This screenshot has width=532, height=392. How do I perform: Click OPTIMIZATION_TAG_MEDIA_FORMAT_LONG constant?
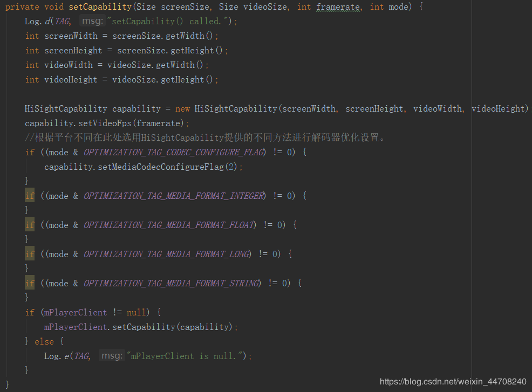[167, 255]
